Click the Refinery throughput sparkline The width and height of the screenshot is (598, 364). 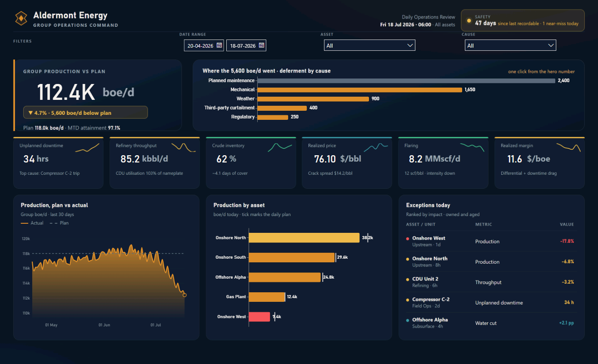coord(184,147)
